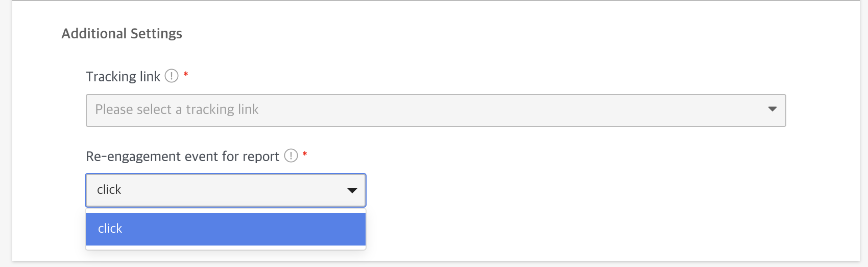The height and width of the screenshot is (267, 868).
Task: Click the word "Settings" in the section heading
Action: coord(156,34)
